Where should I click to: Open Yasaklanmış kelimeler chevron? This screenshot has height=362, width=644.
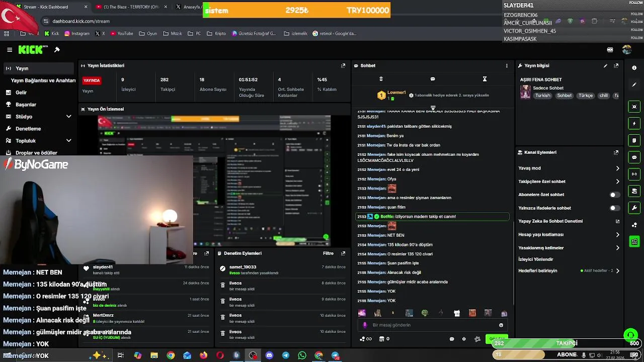[618, 248]
